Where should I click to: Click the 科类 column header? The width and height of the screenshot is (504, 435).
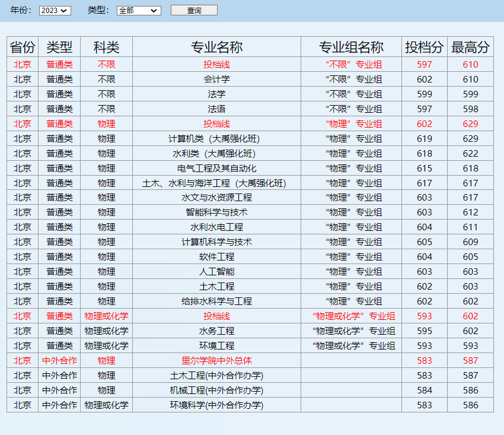click(x=106, y=47)
